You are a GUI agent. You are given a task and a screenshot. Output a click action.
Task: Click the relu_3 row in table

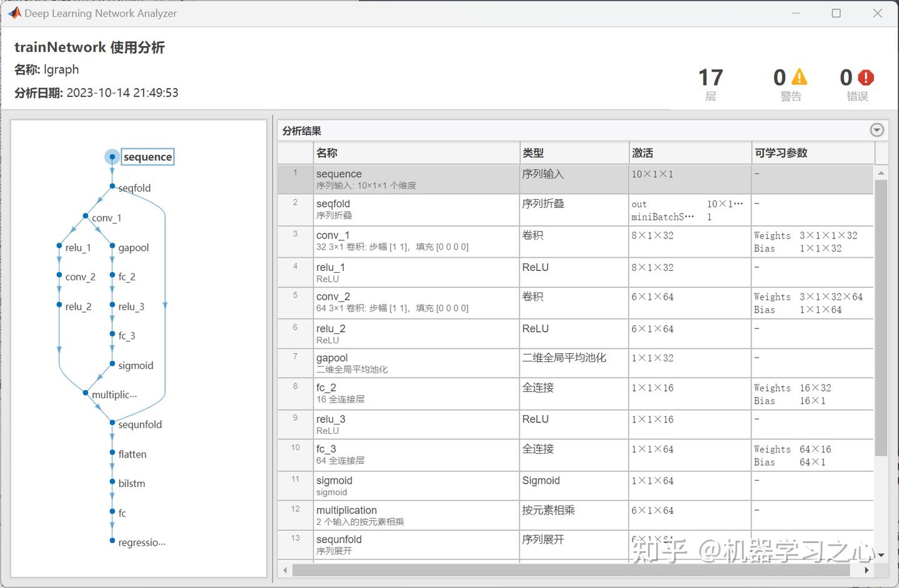pyautogui.click(x=576, y=424)
